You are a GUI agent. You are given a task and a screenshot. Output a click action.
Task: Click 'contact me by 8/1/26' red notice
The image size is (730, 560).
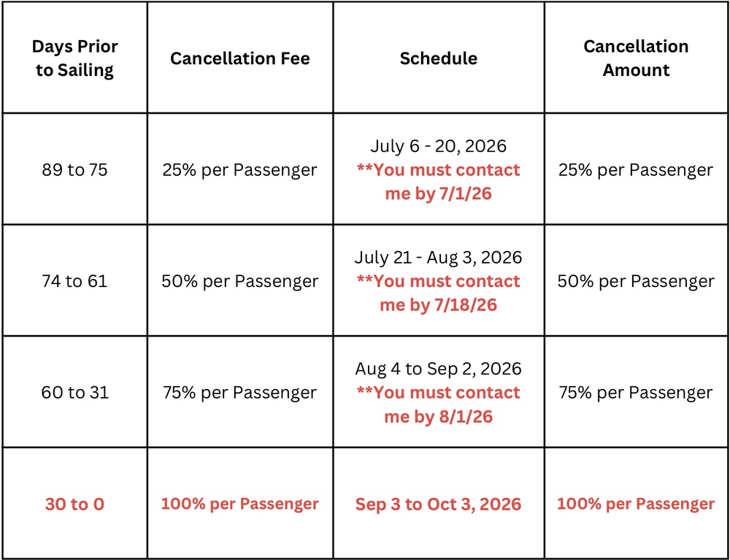pos(438,404)
